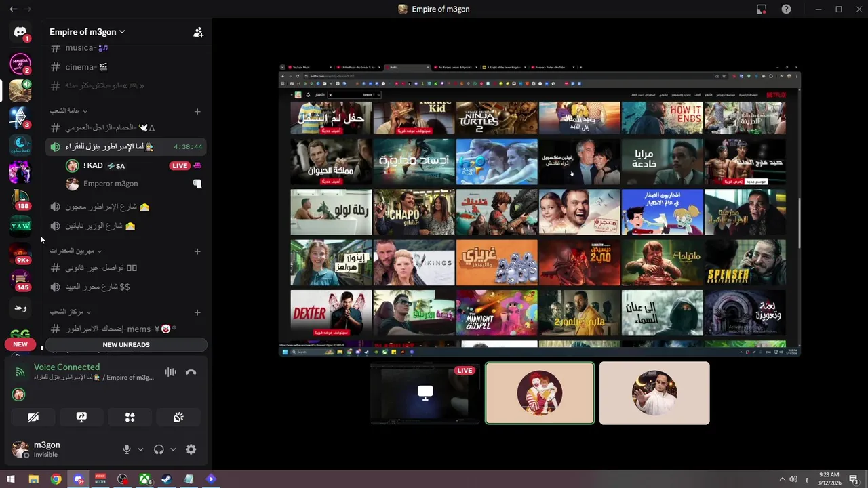Open the server icon with badge 188
Viewport: 868px width, 488px height.
(20, 199)
